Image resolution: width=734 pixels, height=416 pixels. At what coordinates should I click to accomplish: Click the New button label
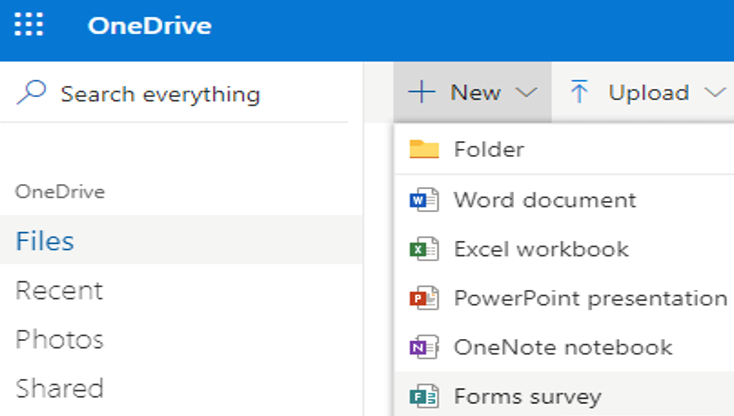pyautogui.click(x=476, y=92)
